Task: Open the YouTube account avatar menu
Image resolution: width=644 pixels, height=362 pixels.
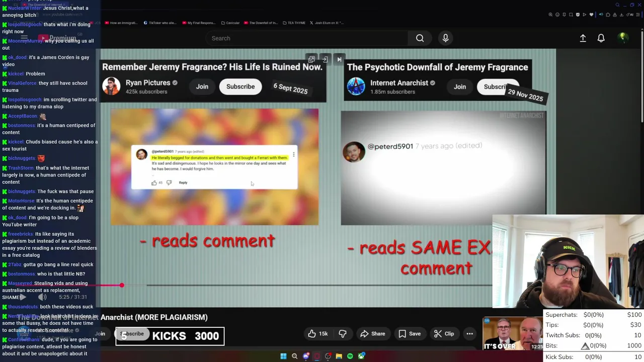Action: click(622, 38)
